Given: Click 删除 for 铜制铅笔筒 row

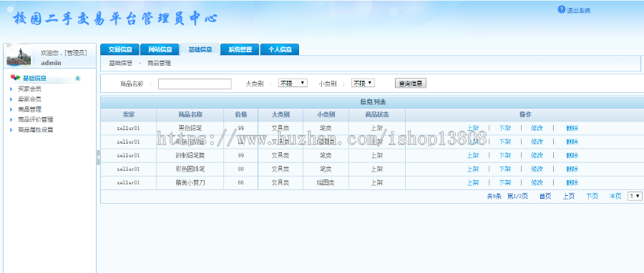Looking at the screenshot, I should point(572,155).
